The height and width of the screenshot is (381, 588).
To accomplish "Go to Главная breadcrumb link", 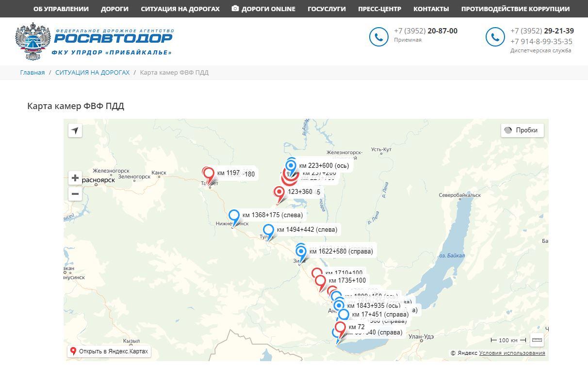I will click(x=33, y=72).
